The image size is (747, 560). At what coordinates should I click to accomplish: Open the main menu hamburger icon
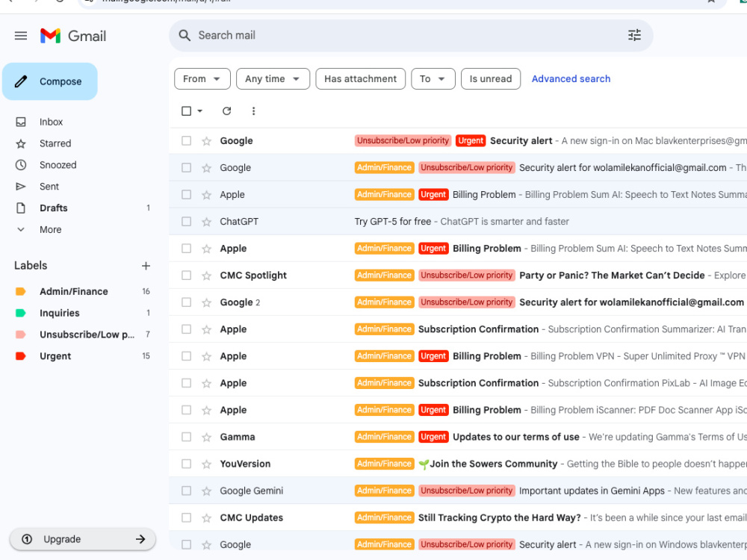20,36
